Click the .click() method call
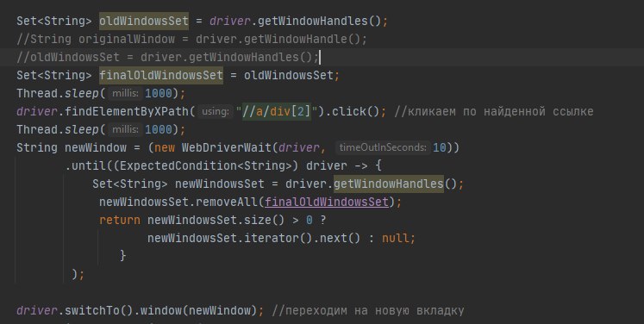Image resolution: width=644 pixels, height=324 pixels. 353,111
